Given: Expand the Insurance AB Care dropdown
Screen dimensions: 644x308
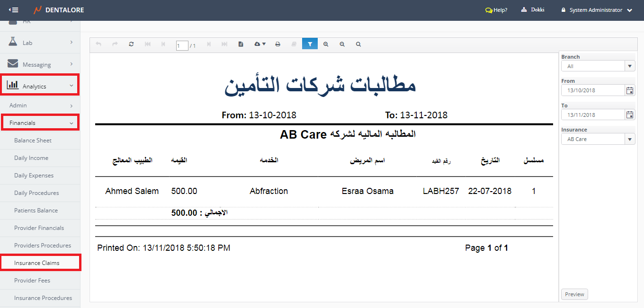Looking at the screenshot, I should (x=630, y=139).
